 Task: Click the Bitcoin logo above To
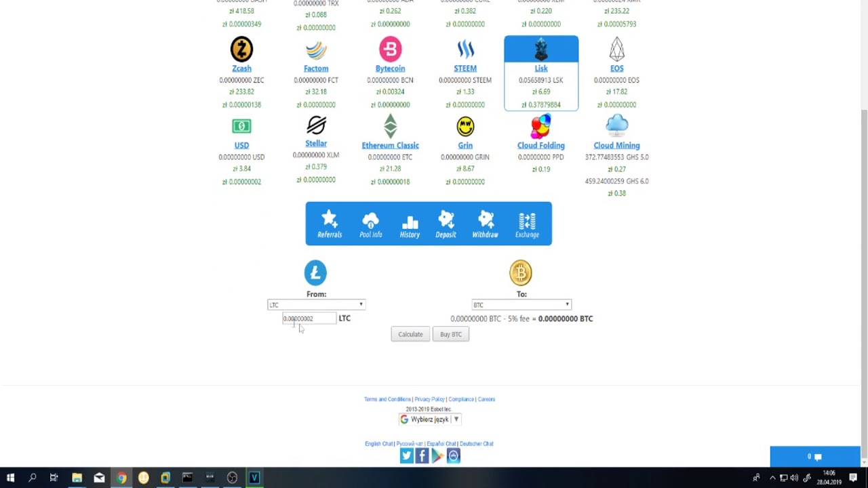pos(521,272)
